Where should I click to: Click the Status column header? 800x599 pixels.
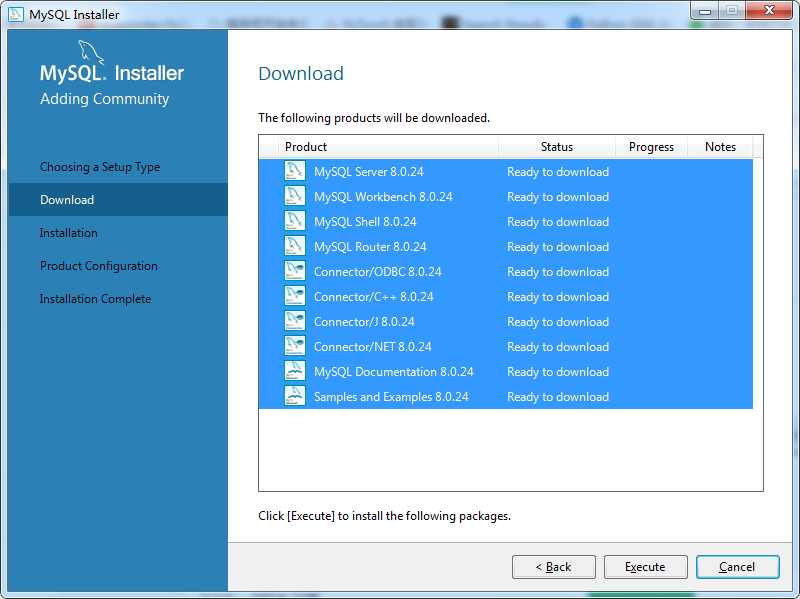[557, 147]
